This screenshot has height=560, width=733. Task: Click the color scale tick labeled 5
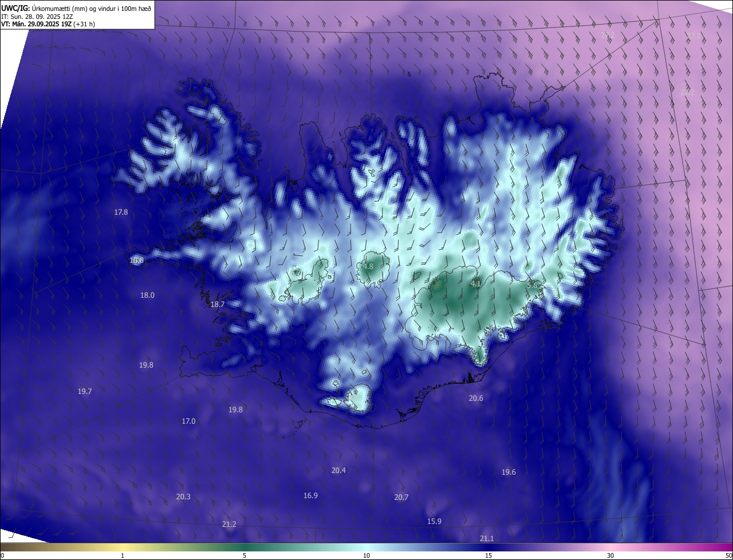coord(245,555)
